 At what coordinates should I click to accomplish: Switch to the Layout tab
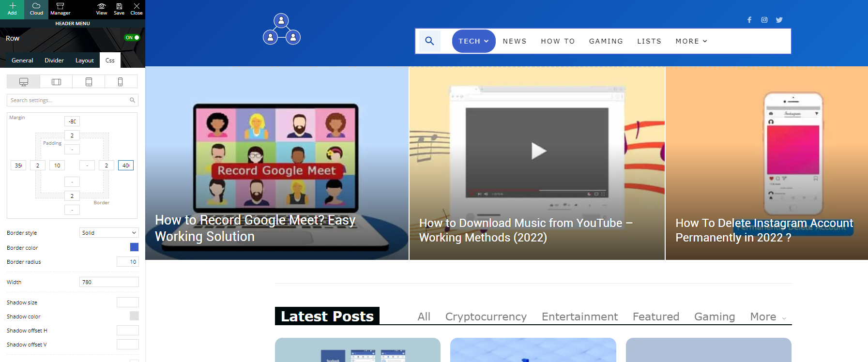click(x=85, y=60)
